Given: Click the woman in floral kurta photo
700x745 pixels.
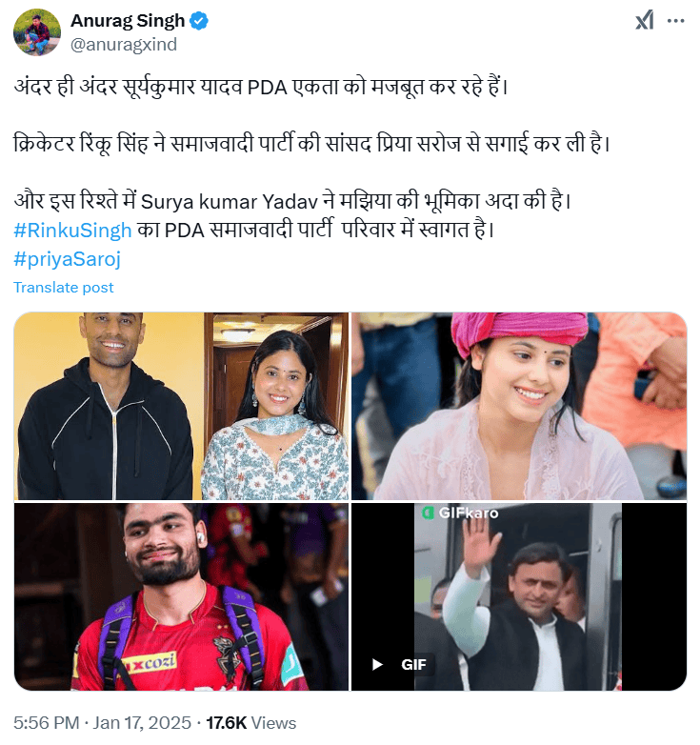Looking at the screenshot, I should pyautogui.click(x=276, y=406).
